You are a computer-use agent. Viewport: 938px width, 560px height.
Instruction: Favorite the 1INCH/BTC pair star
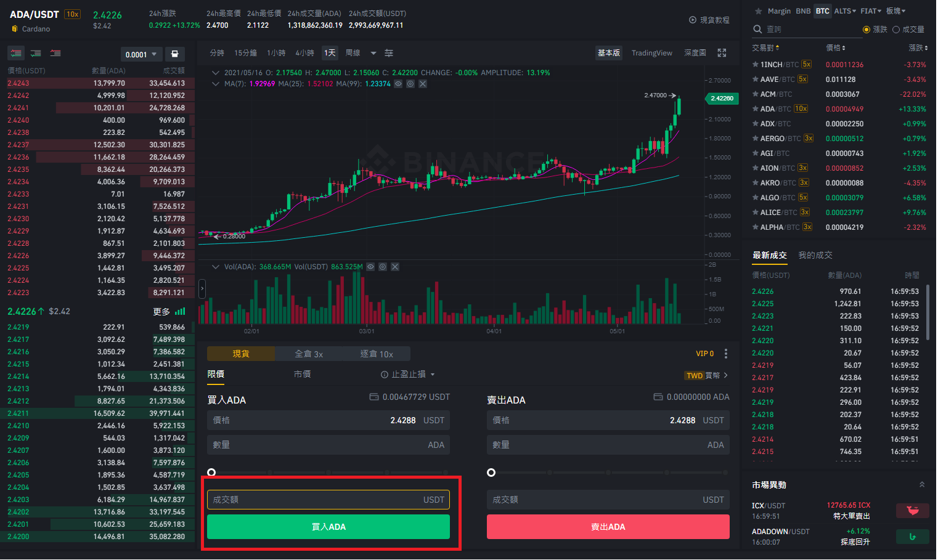coord(756,64)
